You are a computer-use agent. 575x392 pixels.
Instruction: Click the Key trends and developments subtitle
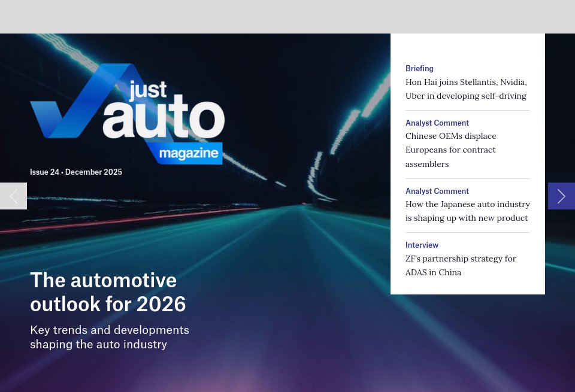pyautogui.click(x=110, y=337)
